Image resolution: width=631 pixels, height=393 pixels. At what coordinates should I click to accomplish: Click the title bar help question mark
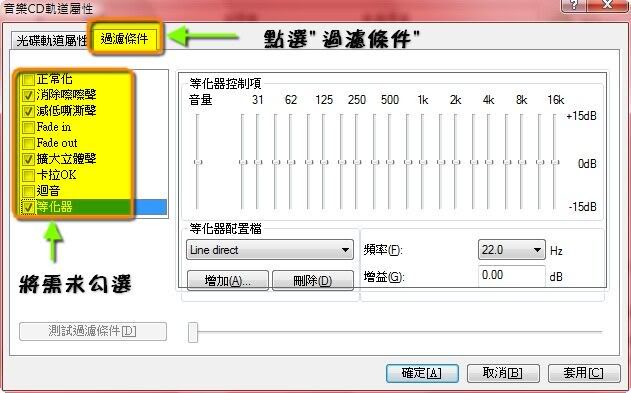pos(574,5)
